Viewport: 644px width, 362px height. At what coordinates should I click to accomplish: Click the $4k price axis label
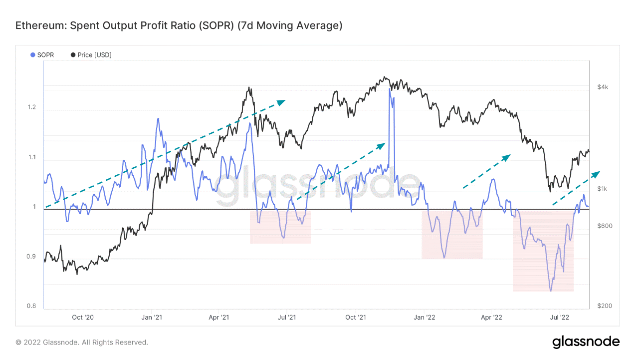pyautogui.click(x=603, y=87)
